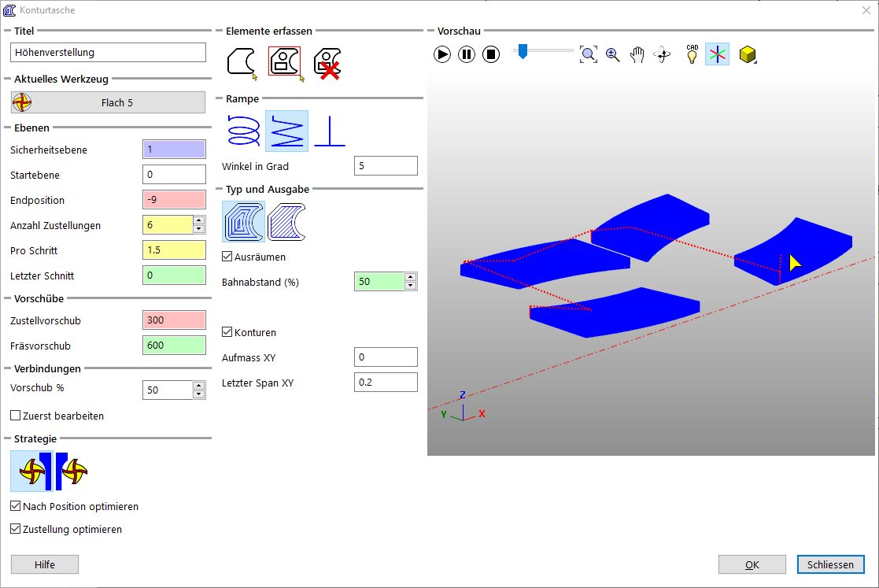Increase Anzahl Zustellungen with up arrow
The image size is (879, 588).
click(199, 221)
